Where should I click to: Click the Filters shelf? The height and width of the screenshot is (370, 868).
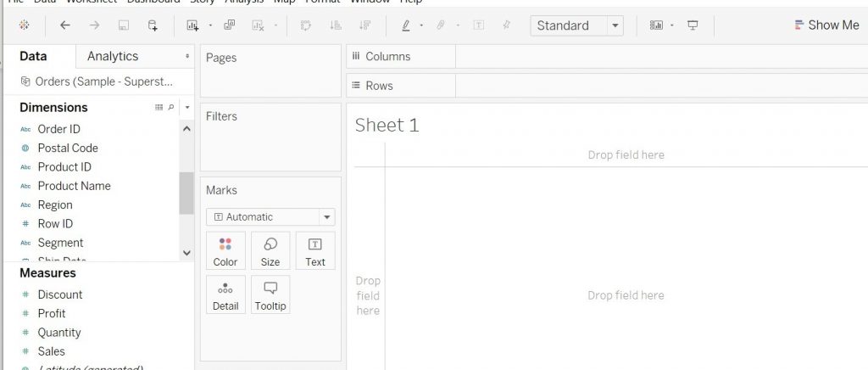click(270, 137)
